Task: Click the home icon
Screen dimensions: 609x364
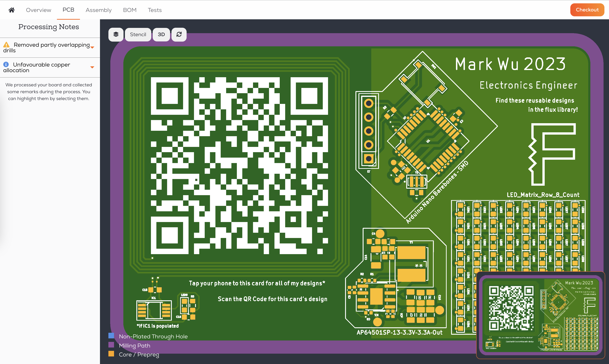Action: click(12, 10)
